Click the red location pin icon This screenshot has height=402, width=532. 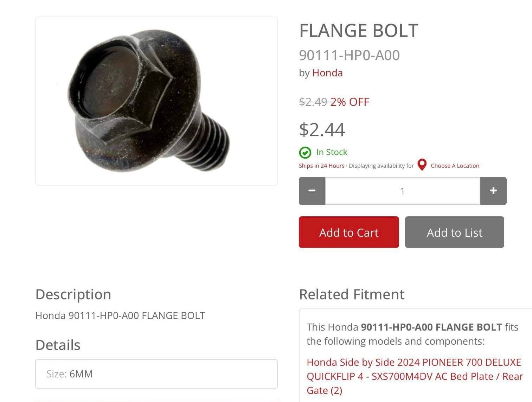[422, 165]
